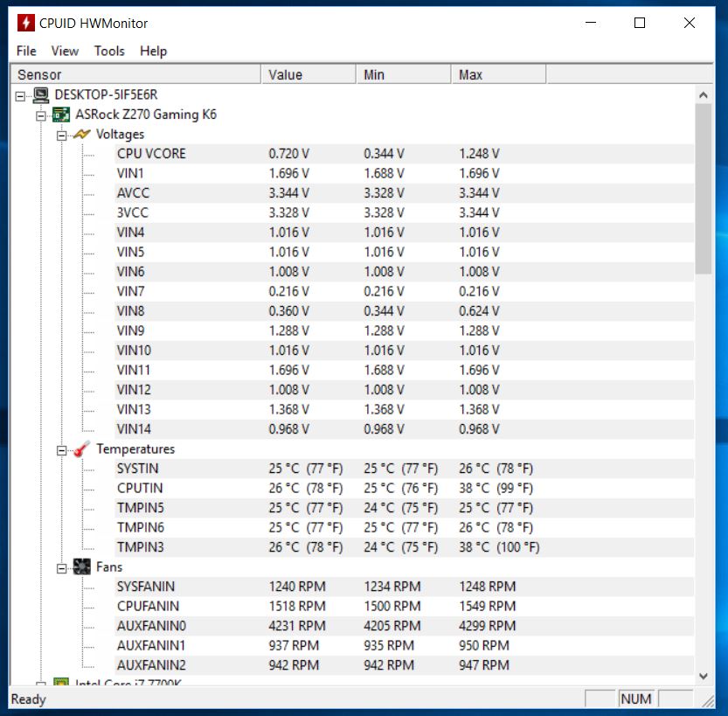This screenshot has height=716, width=728.
Task: Select the VIN11 row
Action: [404, 370]
